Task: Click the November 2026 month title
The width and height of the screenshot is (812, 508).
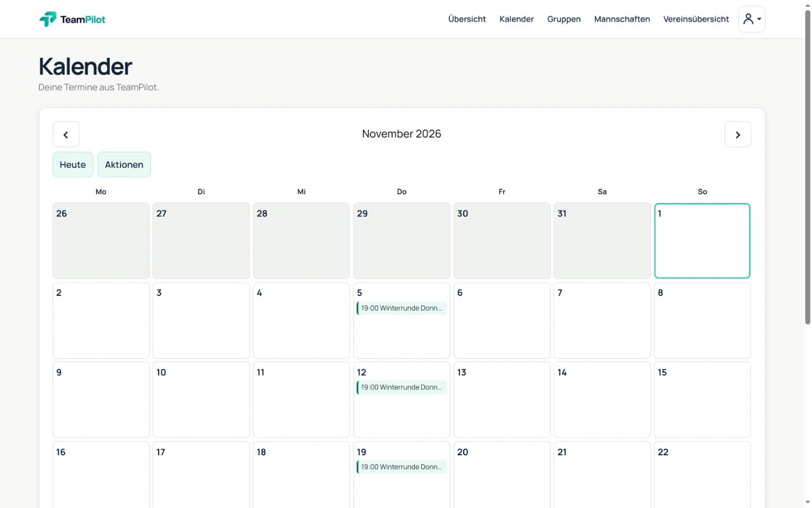Action: [x=402, y=134]
